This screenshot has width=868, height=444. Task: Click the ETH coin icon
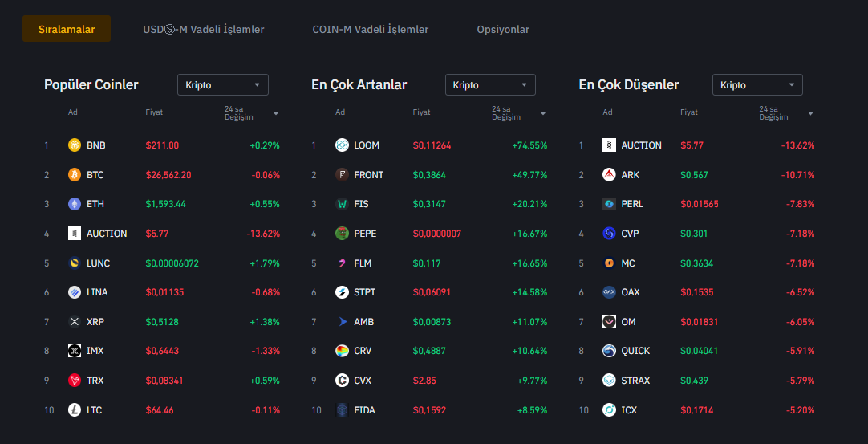click(x=75, y=204)
